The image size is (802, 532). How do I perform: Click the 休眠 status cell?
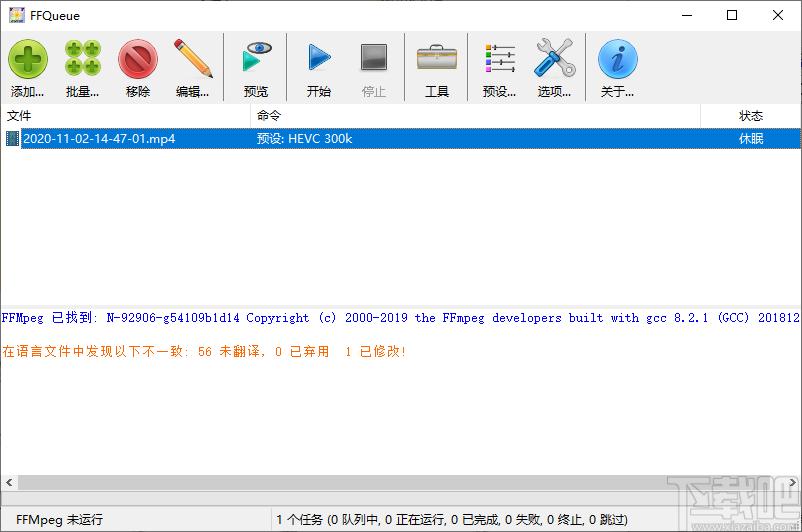point(750,139)
